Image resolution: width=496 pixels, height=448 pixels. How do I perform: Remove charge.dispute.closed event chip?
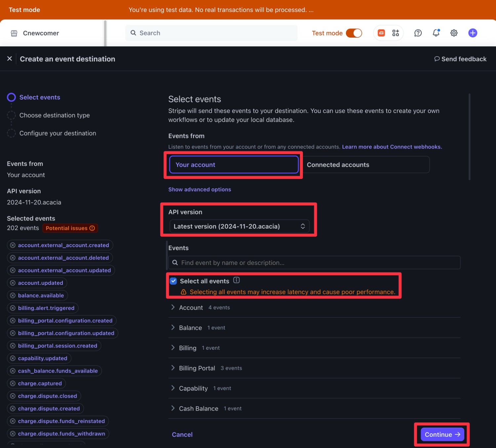[13, 396]
